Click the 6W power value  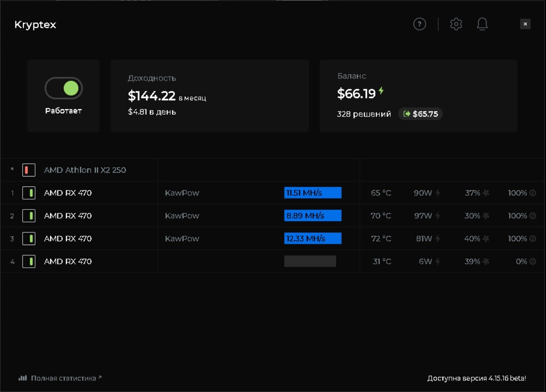tap(426, 261)
